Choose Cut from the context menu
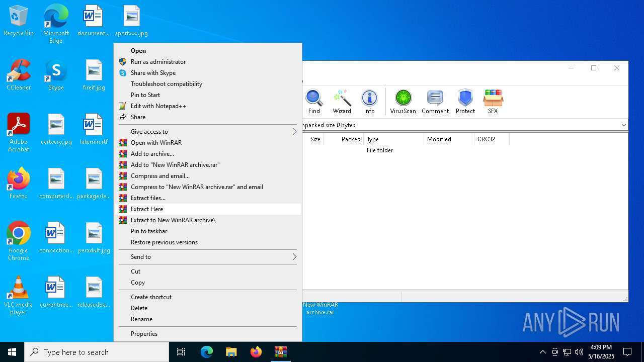The image size is (644, 362). click(x=208, y=271)
